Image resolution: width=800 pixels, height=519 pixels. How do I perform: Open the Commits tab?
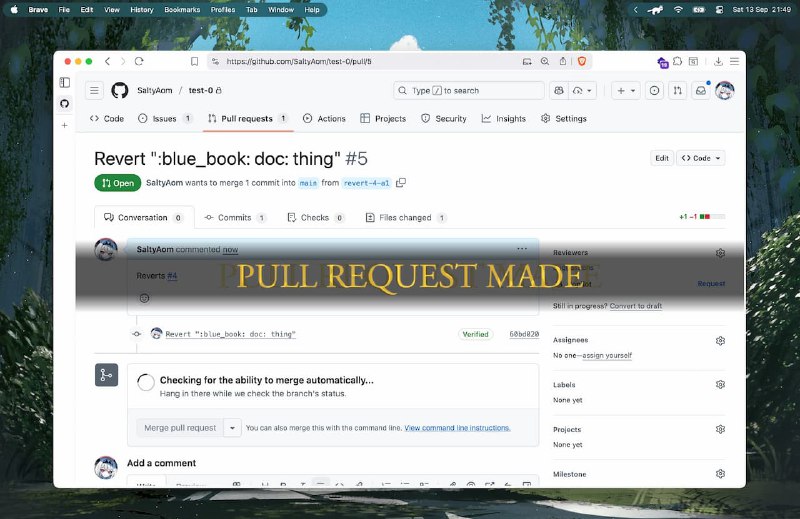tap(235, 217)
